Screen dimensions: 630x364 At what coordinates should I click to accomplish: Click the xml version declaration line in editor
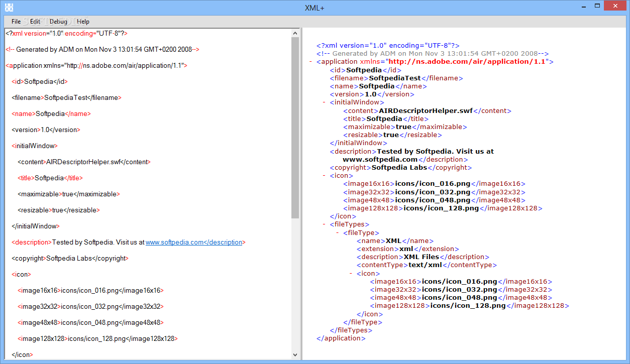coord(66,33)
